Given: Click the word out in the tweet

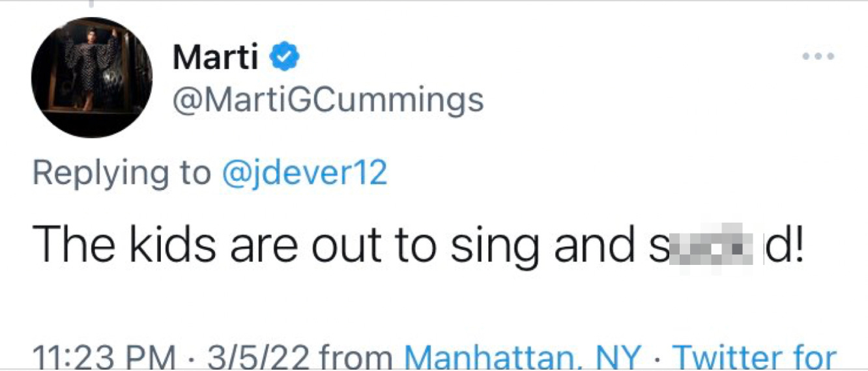Looking at the screenshot, I should pyautogui.click(x=347, y=245).
